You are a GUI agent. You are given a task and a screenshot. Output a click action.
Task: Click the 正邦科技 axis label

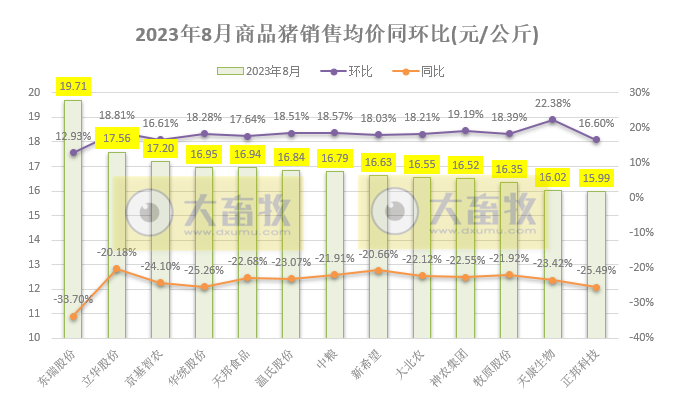pyautogui.click(x=580, y=368)
